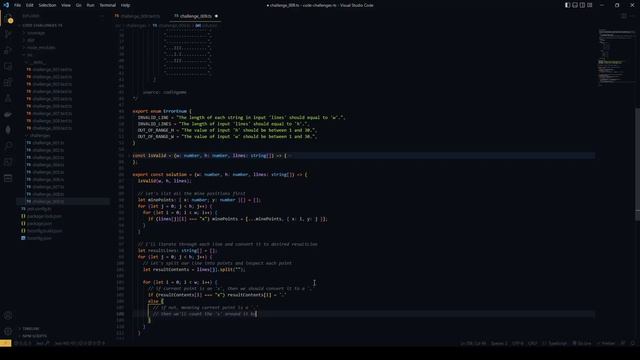This screenshot has height=360, width=640.
Task: Open the Explorer view in activity bar
Action: [8, 18]
